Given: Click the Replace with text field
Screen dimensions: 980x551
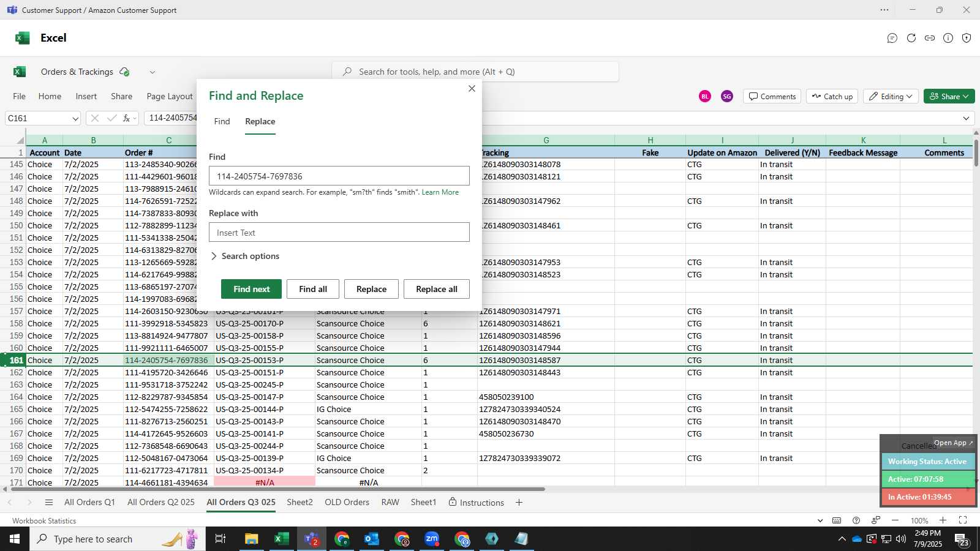Looking at the screenshot, I should point(339,233).
